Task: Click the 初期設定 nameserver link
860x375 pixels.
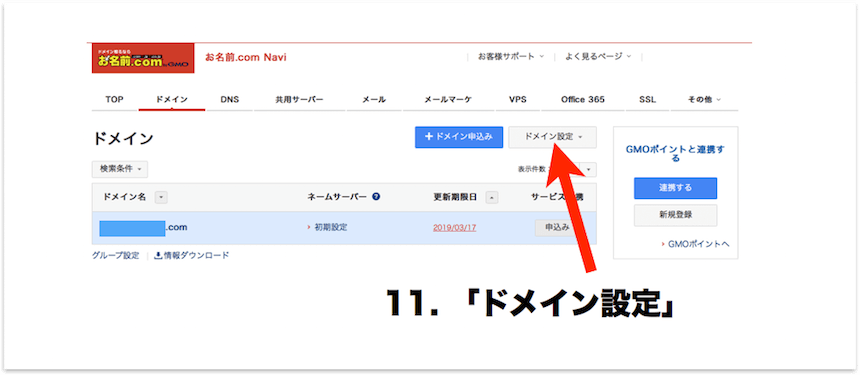Action: [330, 228]
